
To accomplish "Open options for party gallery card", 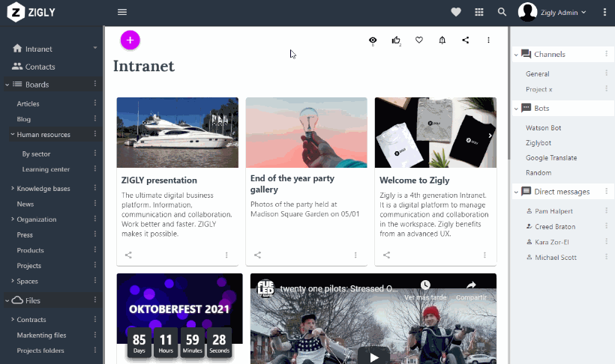I will tap(355, 255).
